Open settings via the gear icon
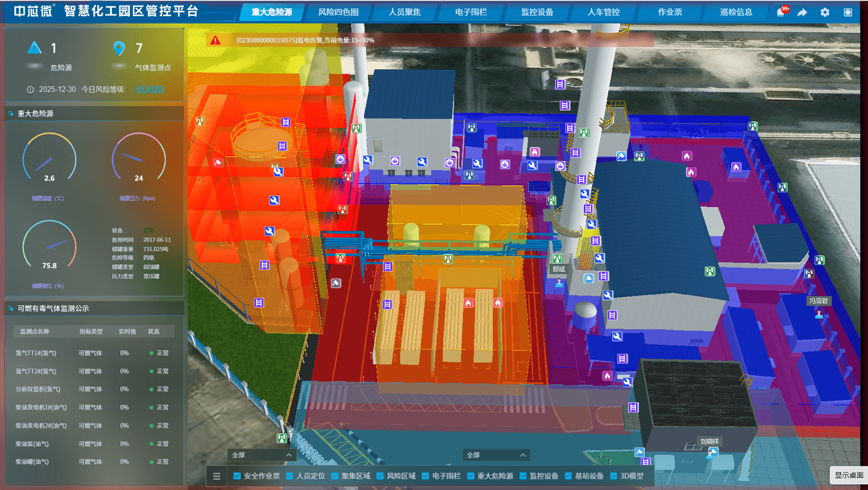 pyautogui.click(x=825, y=12)
